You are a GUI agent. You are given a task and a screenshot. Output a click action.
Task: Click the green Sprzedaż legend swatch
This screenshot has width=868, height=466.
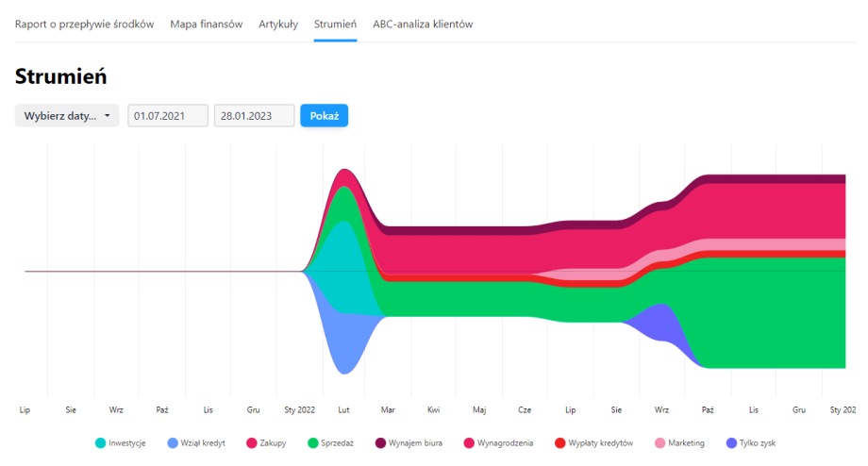tap(314, 442)
